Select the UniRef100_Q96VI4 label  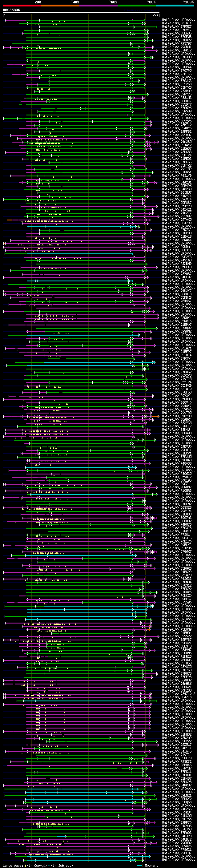click(176, 199)
